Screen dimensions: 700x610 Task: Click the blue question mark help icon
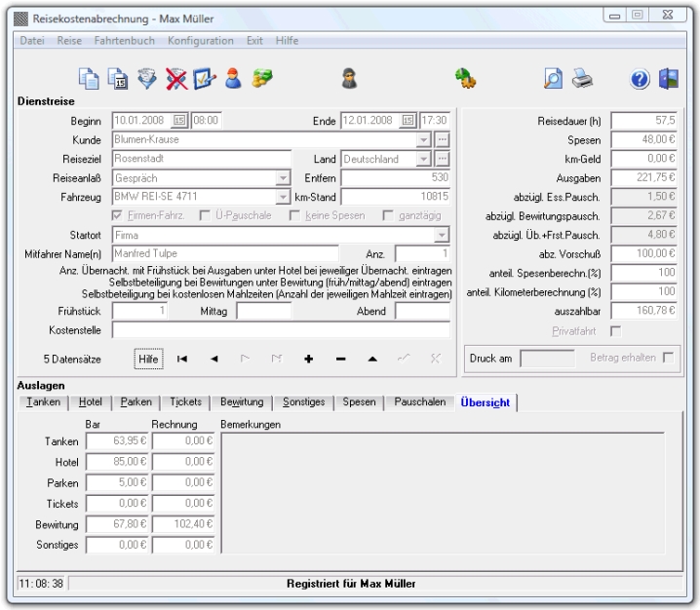641,80
